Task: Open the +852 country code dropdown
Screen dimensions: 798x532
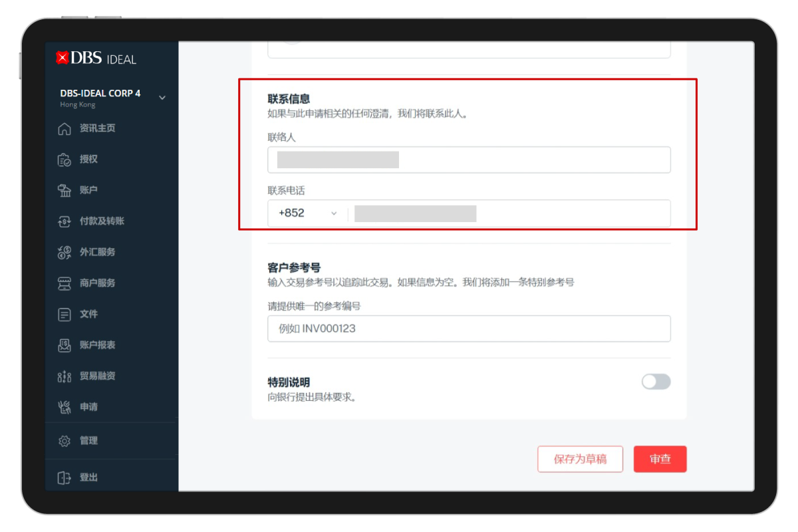Action: click(307, 213)
